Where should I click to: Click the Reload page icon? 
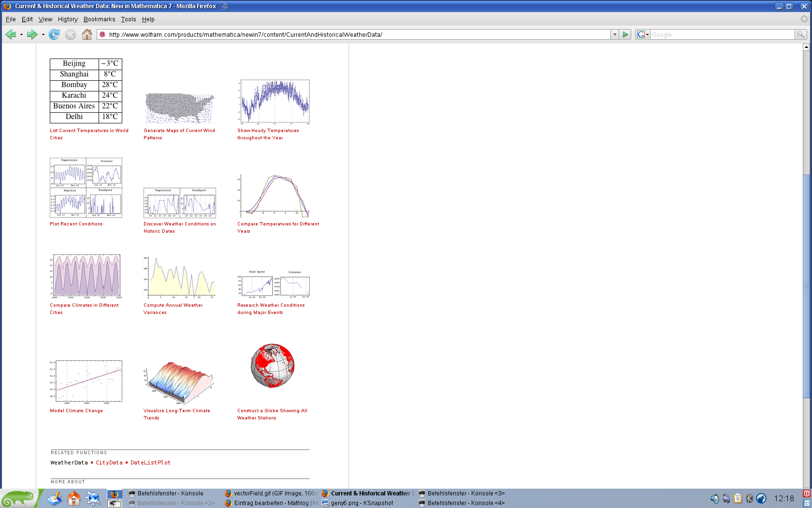point(54,34)
